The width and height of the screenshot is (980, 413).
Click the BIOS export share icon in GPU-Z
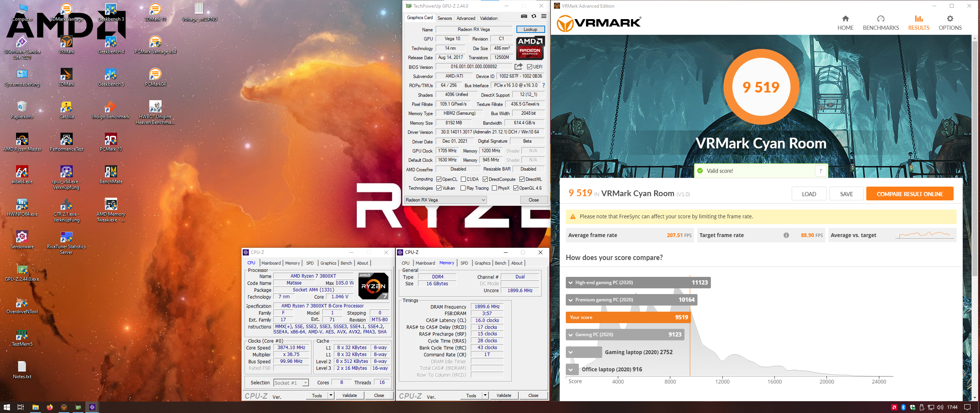coord(519,67)
